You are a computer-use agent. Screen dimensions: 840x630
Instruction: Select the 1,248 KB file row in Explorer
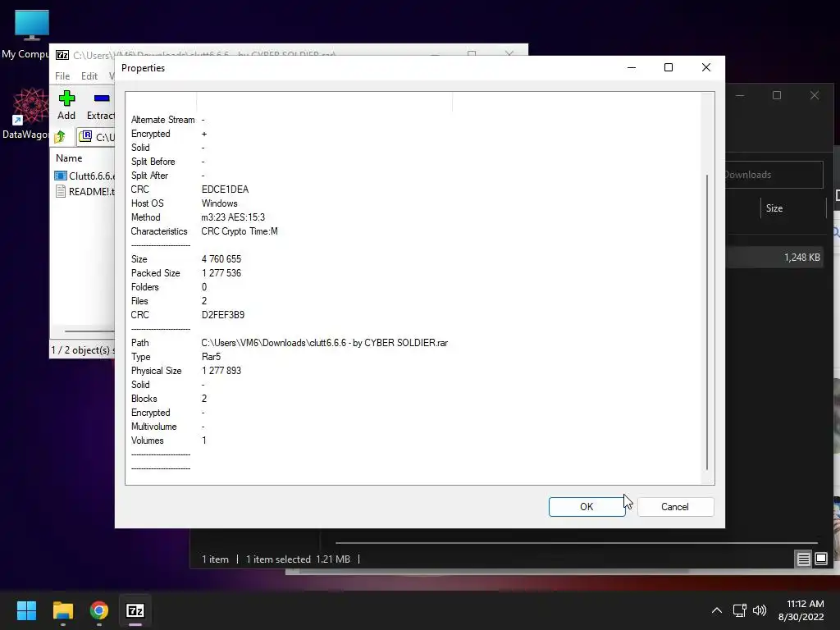(x=774, y=257)
